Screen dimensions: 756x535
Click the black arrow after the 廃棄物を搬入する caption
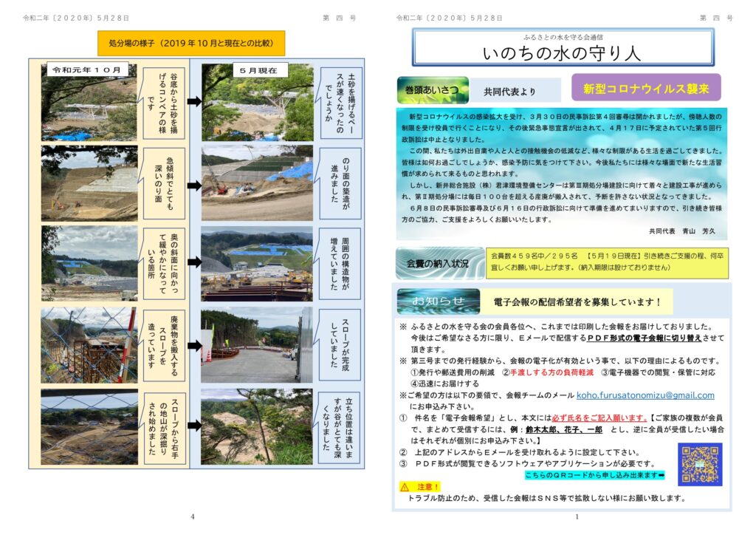point(194,345)
